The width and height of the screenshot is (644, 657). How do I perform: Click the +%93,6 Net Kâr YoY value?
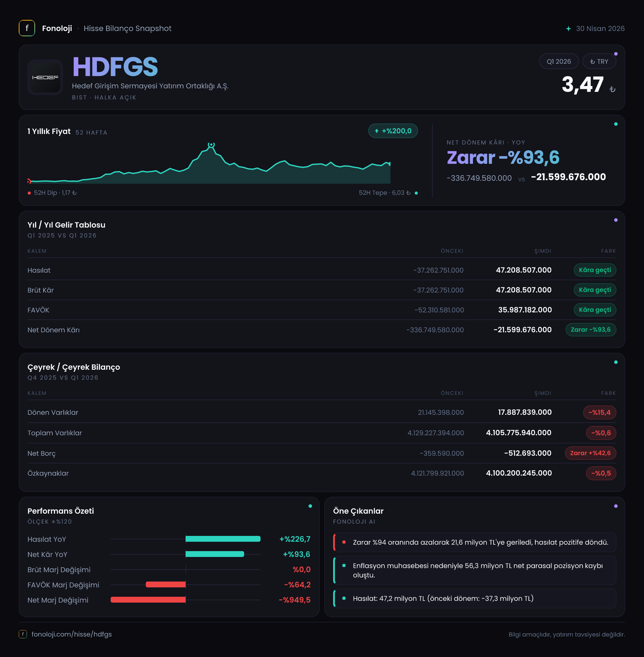tap(297, 554)
